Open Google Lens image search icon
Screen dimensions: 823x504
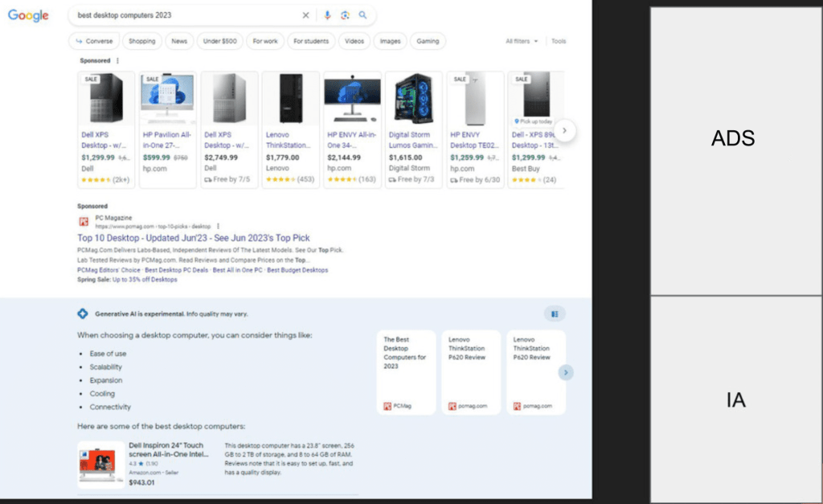[x=345, y=15]
